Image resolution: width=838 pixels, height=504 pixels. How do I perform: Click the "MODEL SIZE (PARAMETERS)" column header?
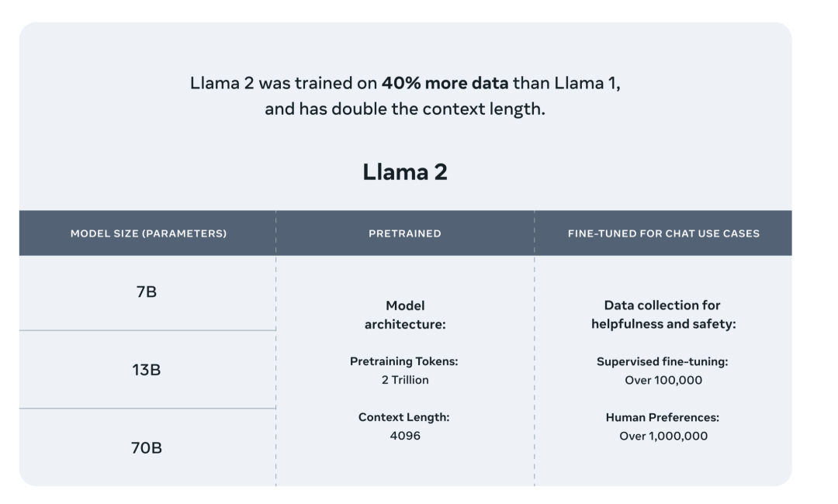click(148, 233)
